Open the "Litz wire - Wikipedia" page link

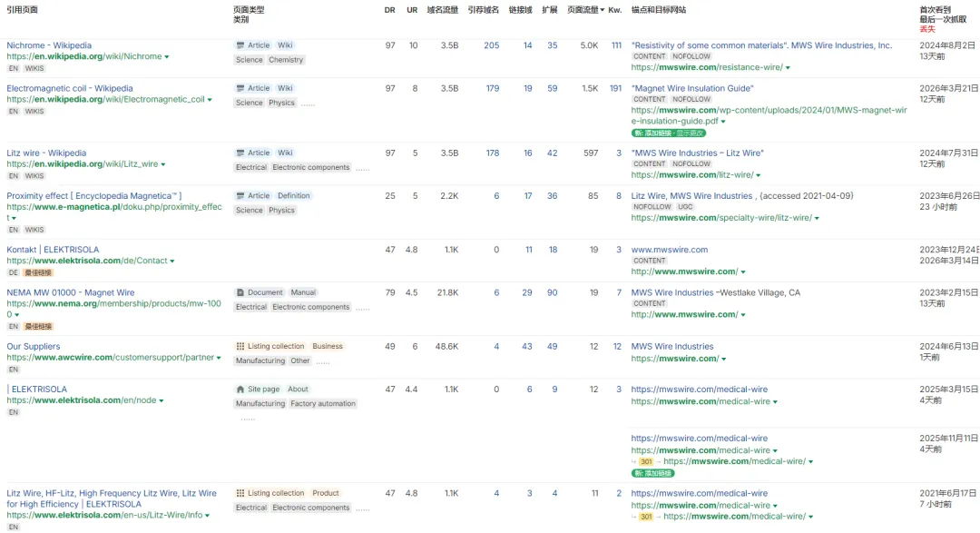click(46, 153)
